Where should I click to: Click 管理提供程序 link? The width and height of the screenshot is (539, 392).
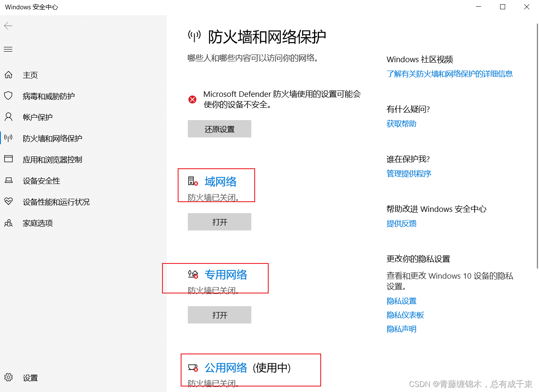[x=409, y=173]
